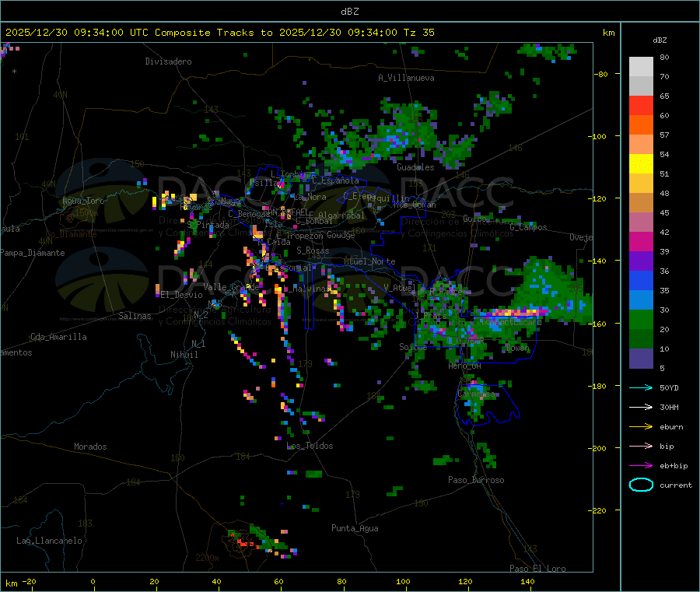The image size is (700, 592).
Task: Click the A_Villanueva map label
Action: pos(406,78)
